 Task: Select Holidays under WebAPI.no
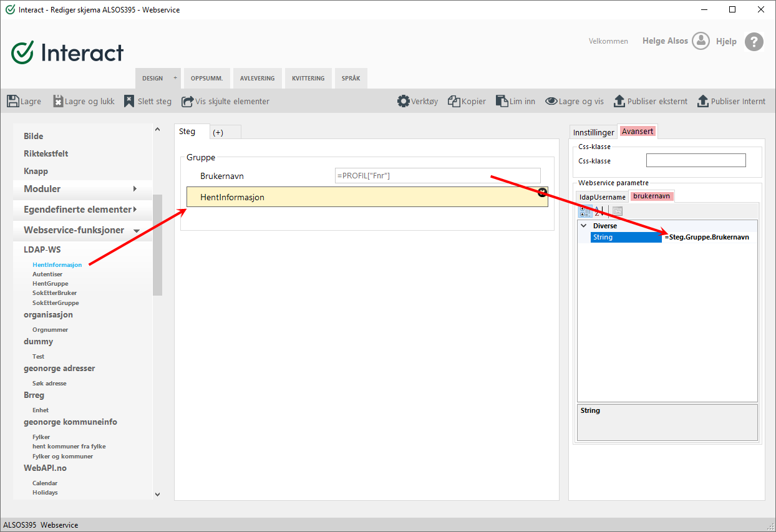tap(45, 492)
